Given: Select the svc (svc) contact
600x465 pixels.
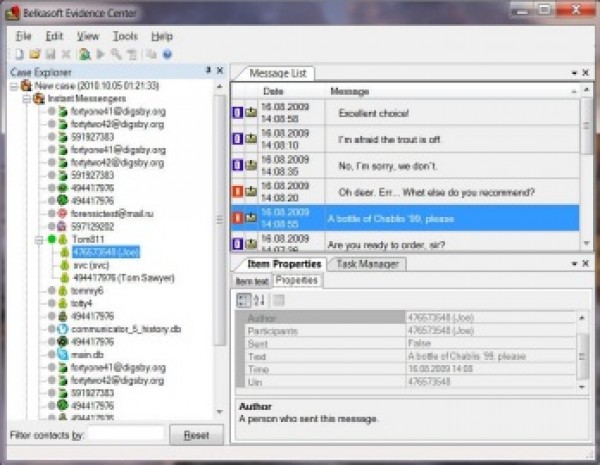Looking at the screenshot, I should pos(91,265).
